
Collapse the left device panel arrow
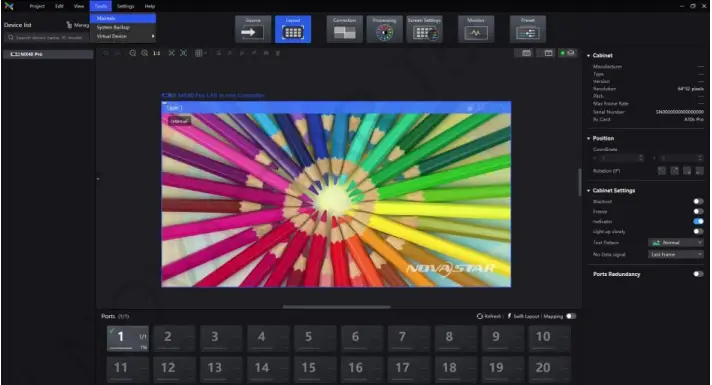coord(98,179)
